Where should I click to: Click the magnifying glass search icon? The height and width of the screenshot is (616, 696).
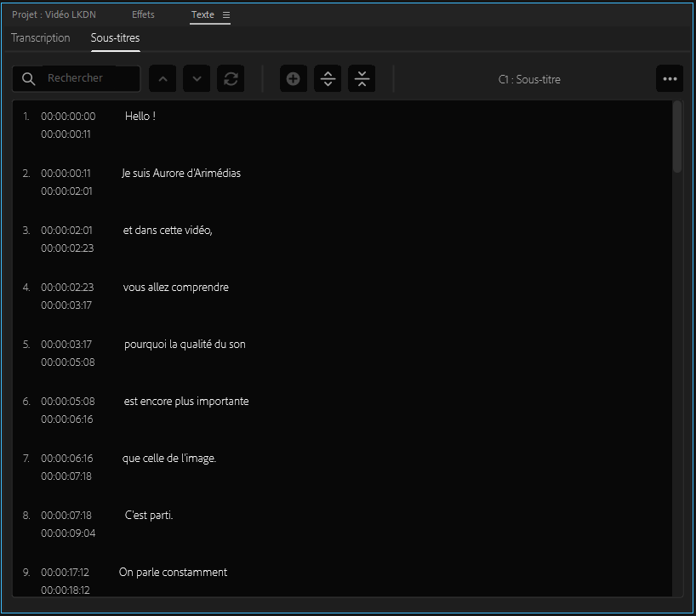click(x=28, y=78)
